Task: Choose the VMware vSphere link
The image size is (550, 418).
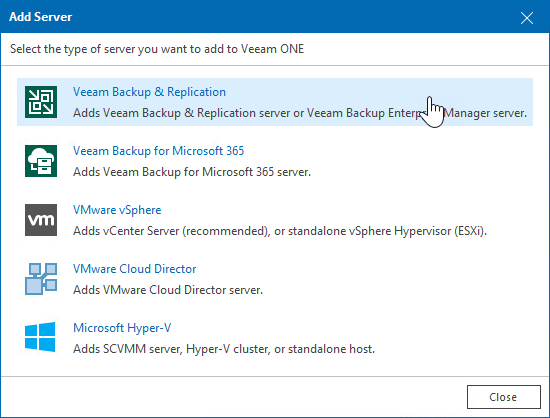Action: click(x=117, y=210)
